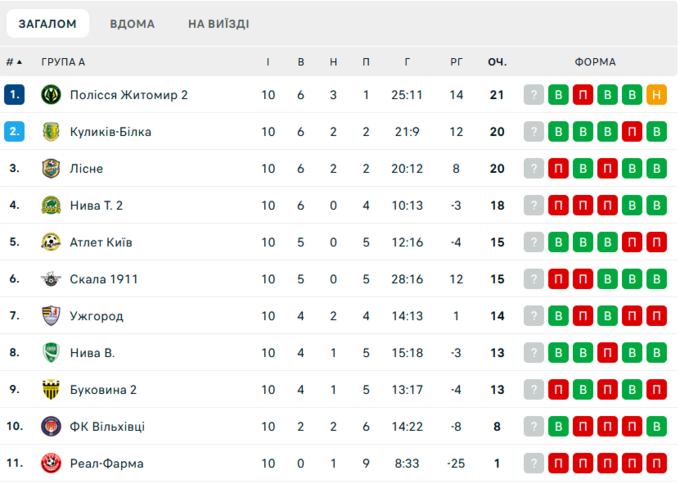This screenshot has height=484, width=680.
Task: Click the Буковина 2 team badge
Action: tap(50, 390)
